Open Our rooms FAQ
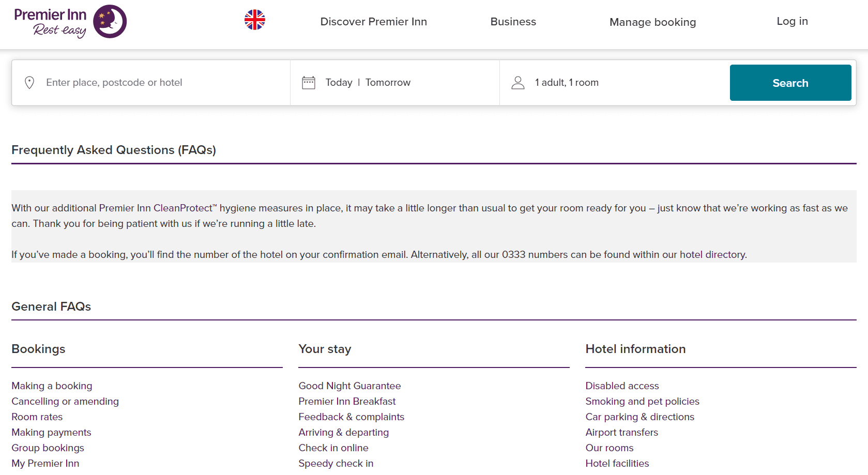 click(610, 448)
